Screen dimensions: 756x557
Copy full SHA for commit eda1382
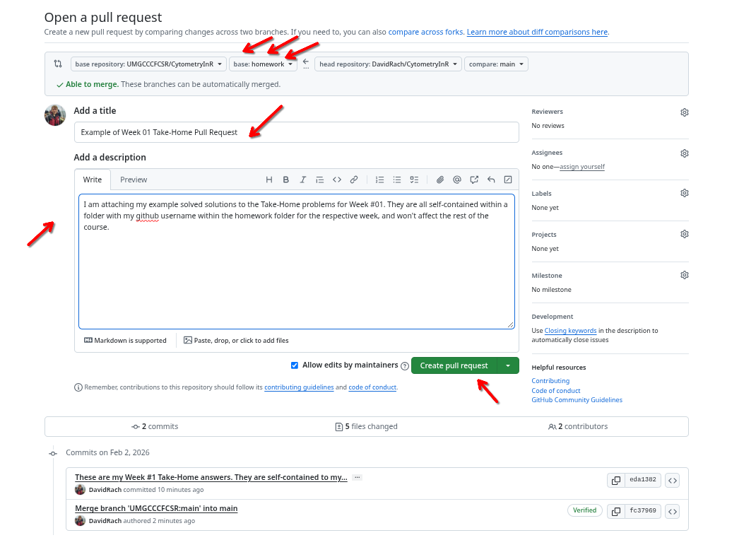click(x=615, y=480)
